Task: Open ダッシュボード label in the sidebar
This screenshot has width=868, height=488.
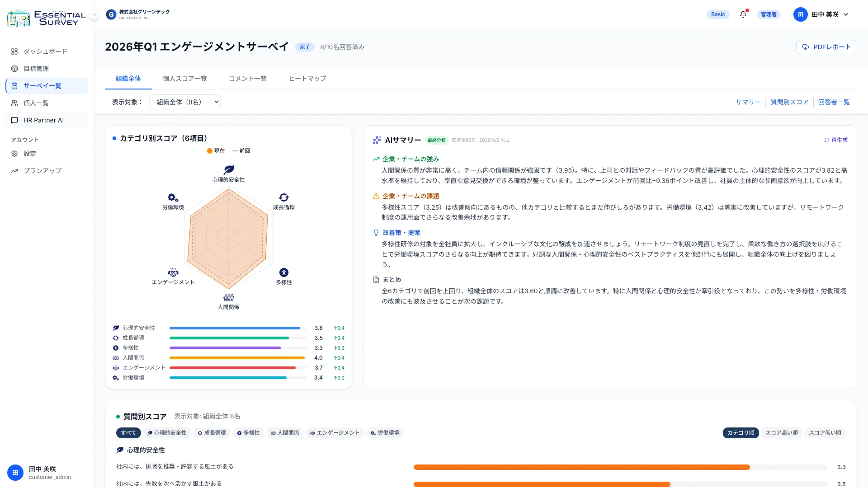Action: [46, 52]
